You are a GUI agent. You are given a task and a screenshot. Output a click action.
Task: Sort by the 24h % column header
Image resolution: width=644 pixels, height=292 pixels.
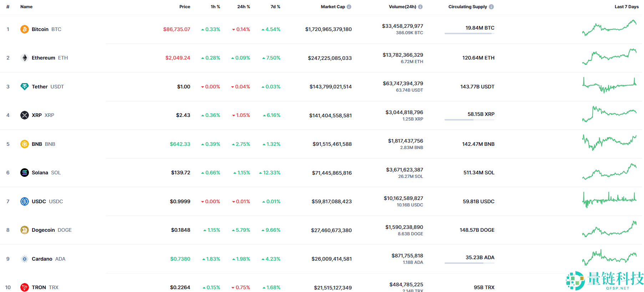[243, 7]
